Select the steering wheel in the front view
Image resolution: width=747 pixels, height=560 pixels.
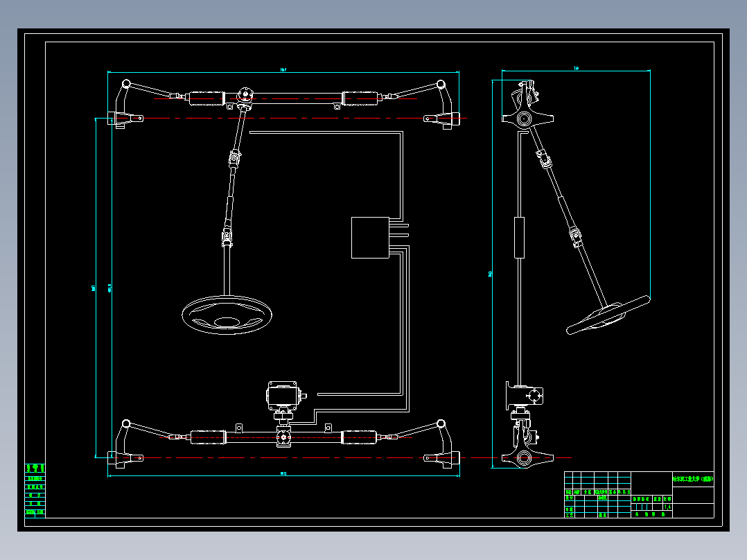(227, 315)
